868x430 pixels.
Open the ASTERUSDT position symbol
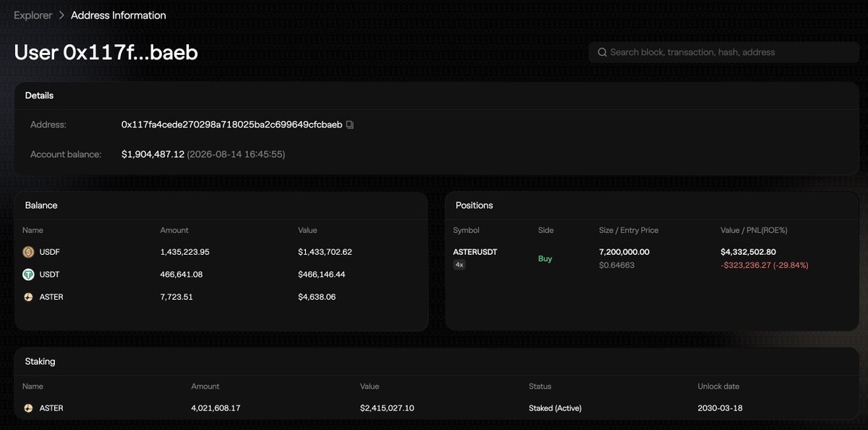475,252
